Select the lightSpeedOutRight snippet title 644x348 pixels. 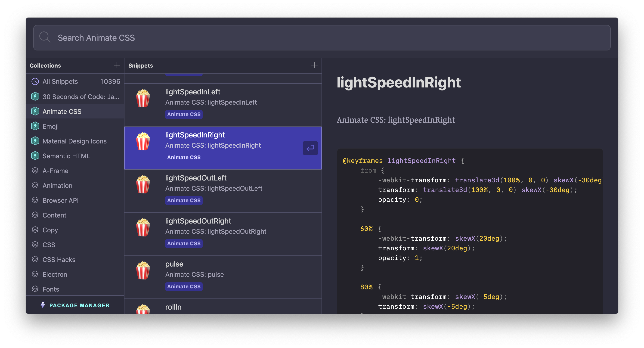tap(198, 221)
